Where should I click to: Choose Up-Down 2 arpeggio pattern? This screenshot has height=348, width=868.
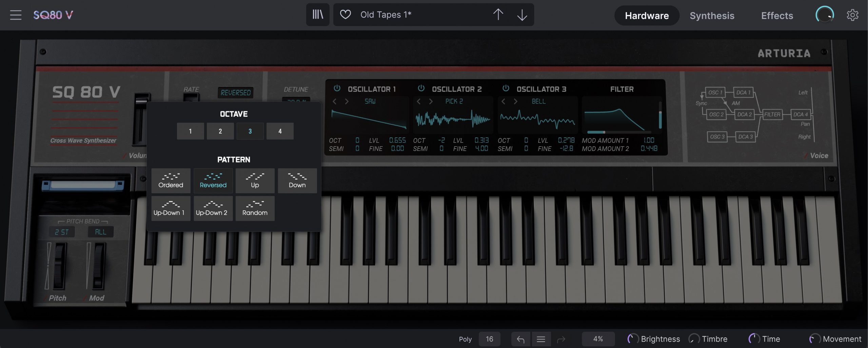213,209
